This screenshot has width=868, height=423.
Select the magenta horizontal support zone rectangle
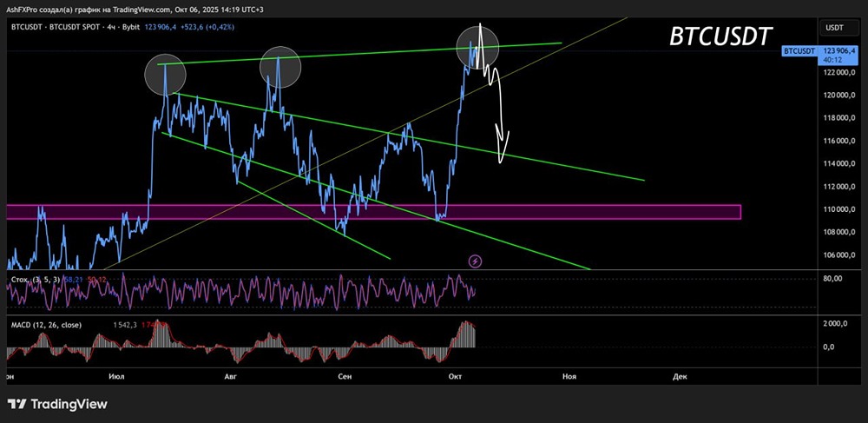click(x=373, y=212)
